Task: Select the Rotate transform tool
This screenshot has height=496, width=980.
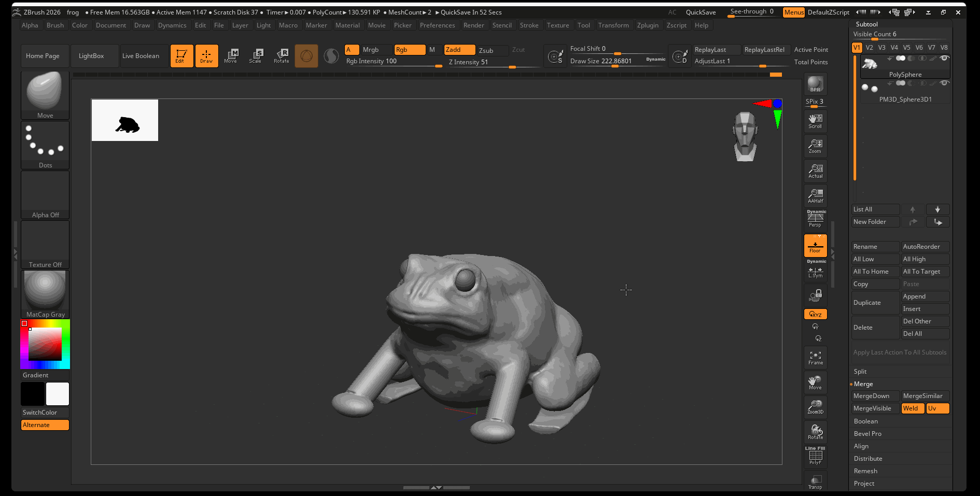Action: click(282, 56)
